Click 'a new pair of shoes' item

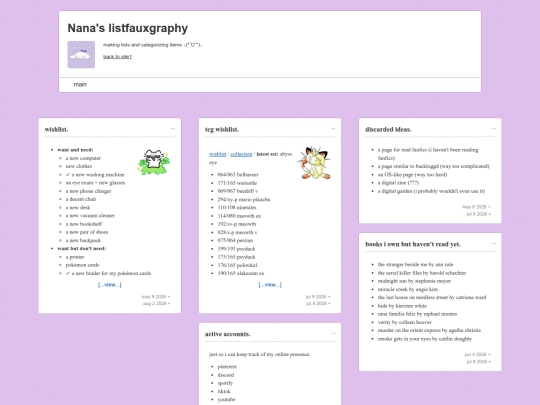pos(87,232)
